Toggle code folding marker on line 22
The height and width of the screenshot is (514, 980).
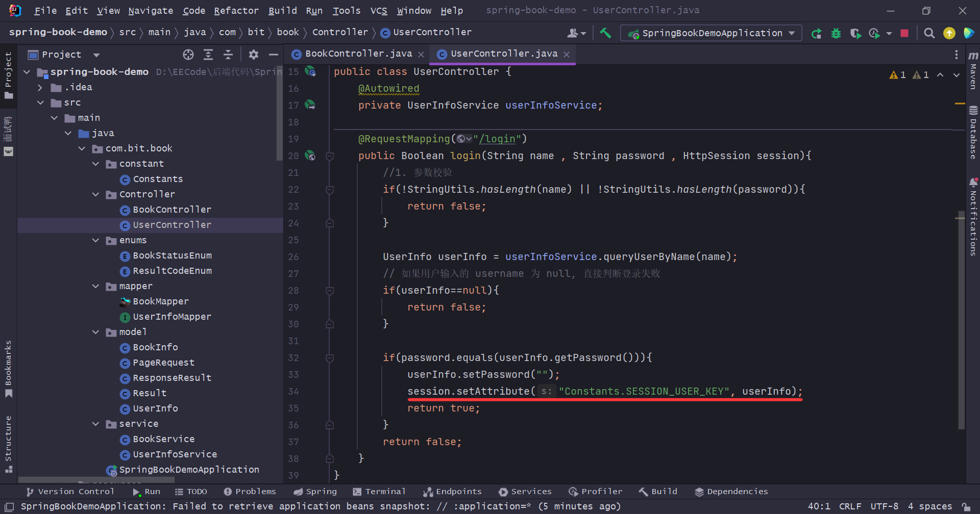click(x=330, y=190)
